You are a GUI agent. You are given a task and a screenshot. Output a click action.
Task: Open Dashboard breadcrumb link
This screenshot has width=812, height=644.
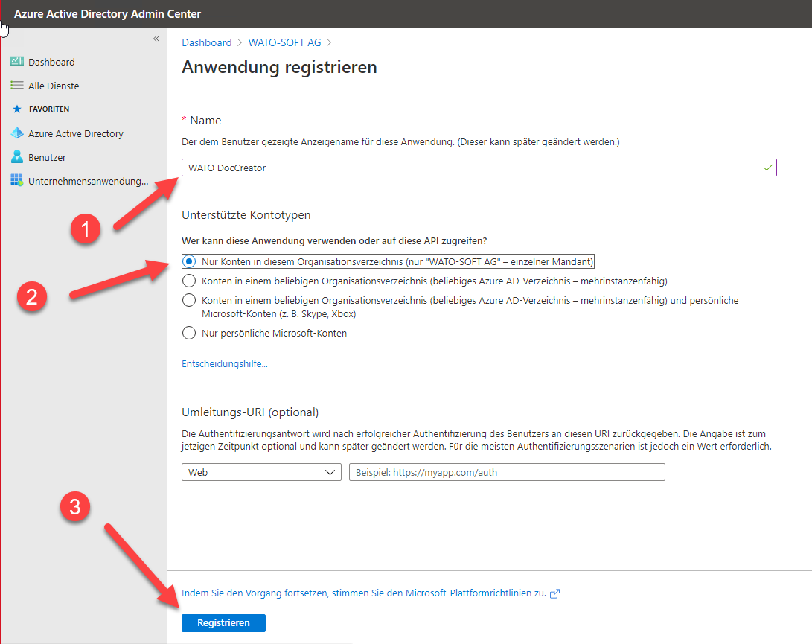tap(207, 42)
